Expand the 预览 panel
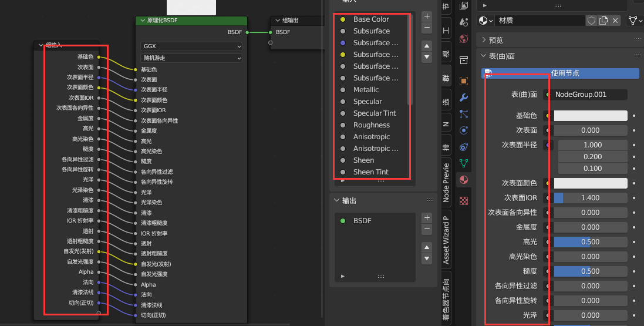Screen dimensions: 644x326 (x=484, y=40)
